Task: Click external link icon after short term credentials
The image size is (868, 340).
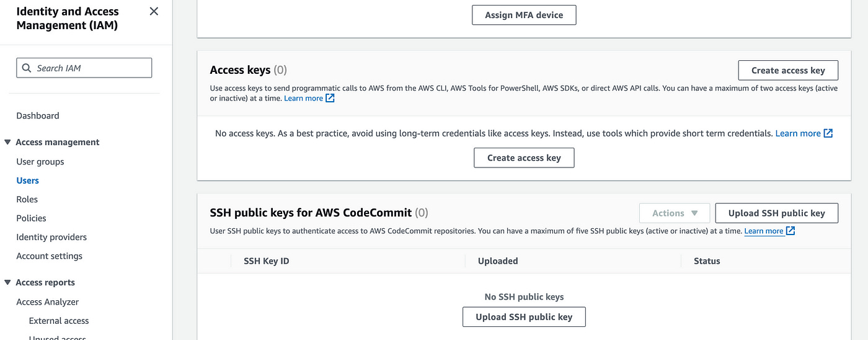Action: (828, 133)
